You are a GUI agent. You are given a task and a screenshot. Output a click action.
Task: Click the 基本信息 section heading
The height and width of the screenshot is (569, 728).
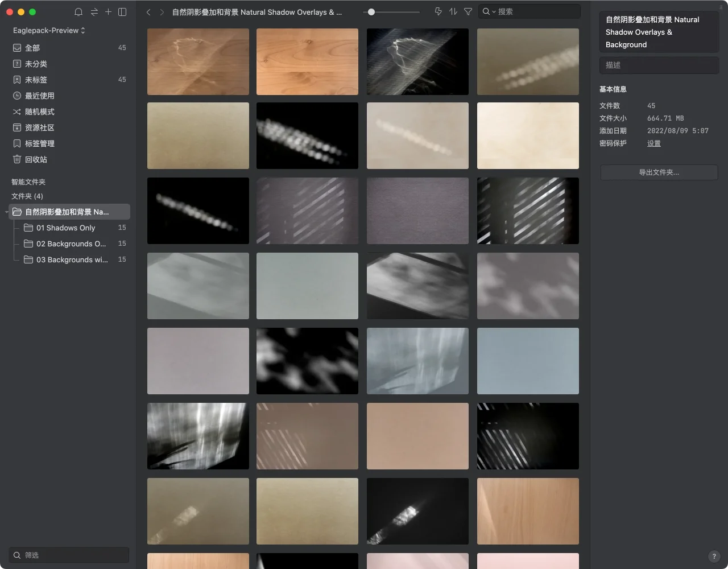[x=613, y=89]
